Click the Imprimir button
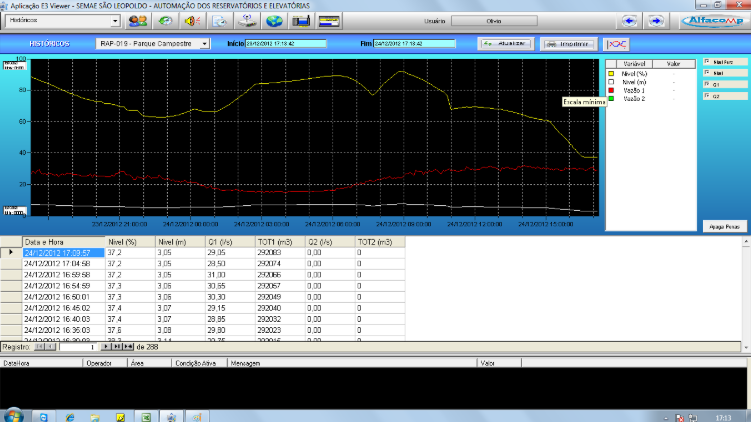Viewport: 751px width, 422px height. (x=568, y=44)
